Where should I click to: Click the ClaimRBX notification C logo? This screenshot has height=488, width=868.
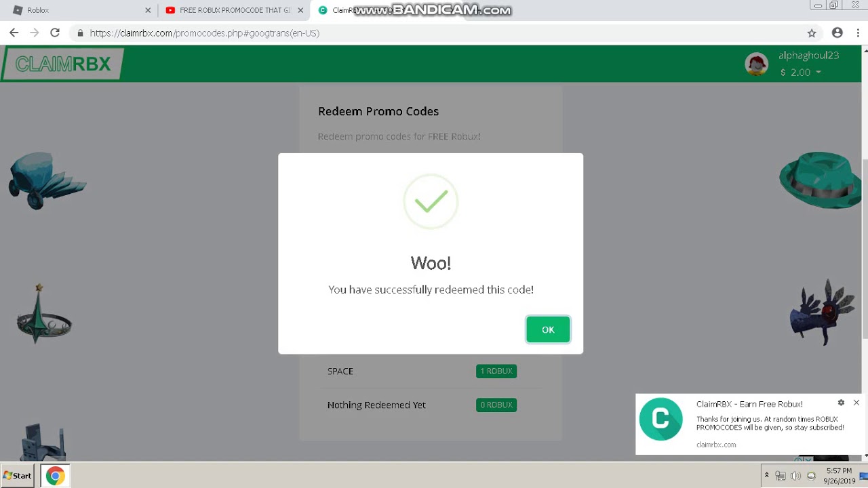[x=660, y=419]
